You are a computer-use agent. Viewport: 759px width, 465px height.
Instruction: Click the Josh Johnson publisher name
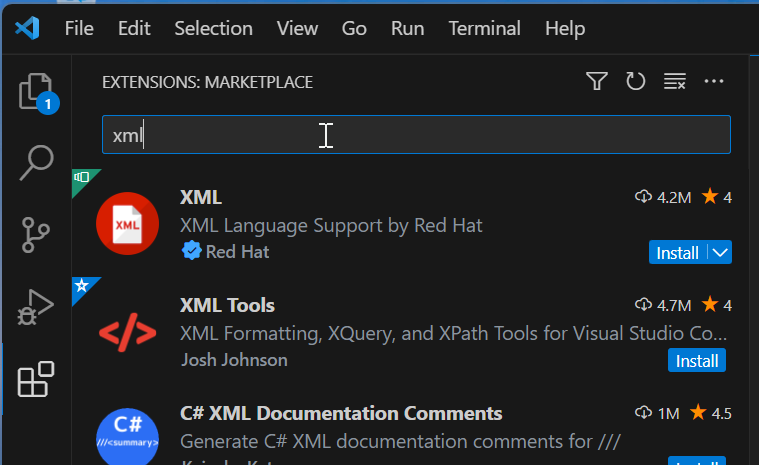coord(234,360)
